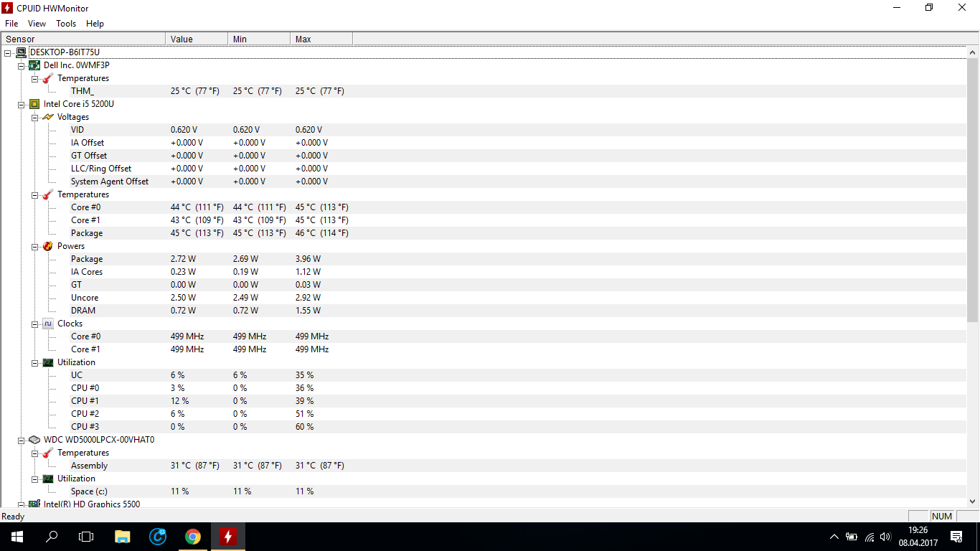The height and width of the screenshot is (551, 980).
Task: Click the Min column header
Action: click(259, 39)
